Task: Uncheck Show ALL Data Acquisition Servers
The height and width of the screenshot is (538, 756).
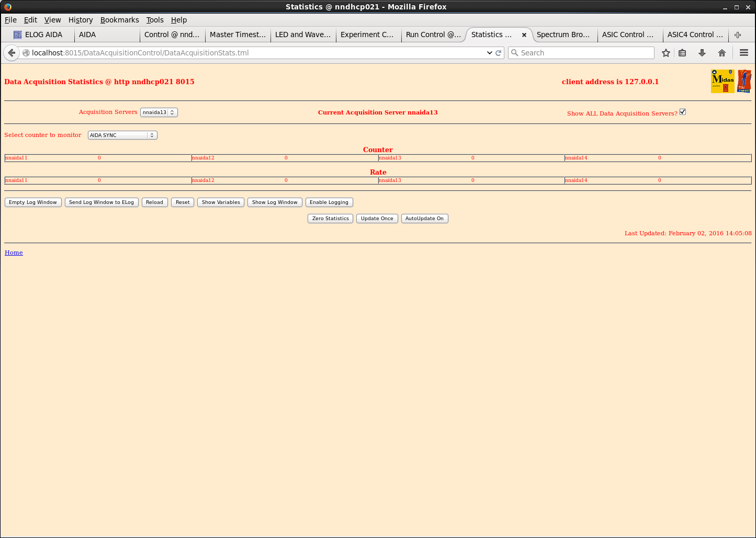Action: click(x=682, y=112)
